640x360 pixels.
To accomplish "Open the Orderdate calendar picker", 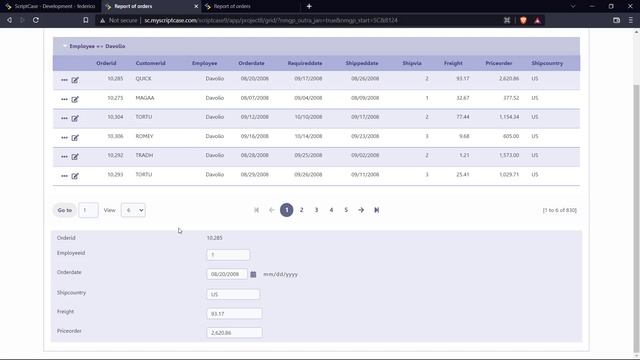I will pyautogui.click(x=253, y=274).
